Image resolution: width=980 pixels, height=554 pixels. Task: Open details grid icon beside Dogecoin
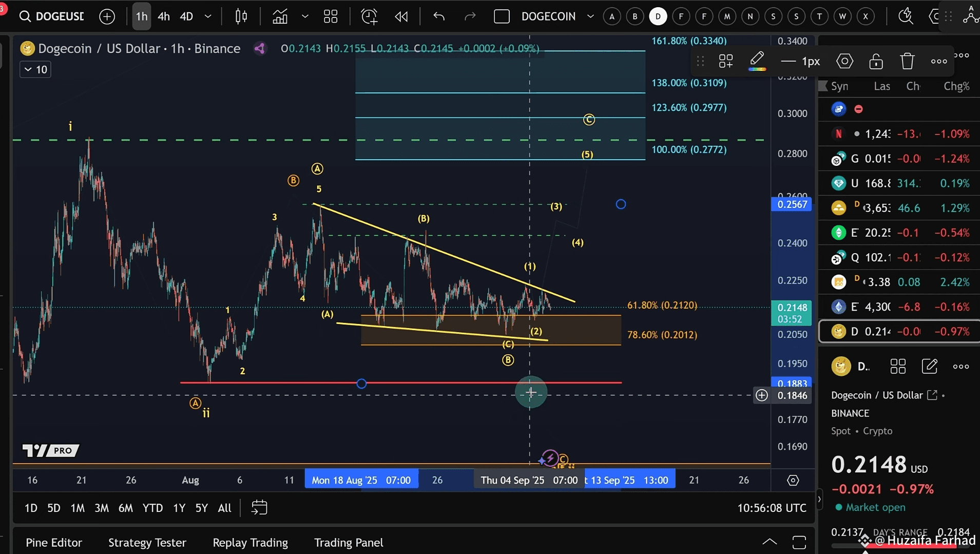coord(898,366)
